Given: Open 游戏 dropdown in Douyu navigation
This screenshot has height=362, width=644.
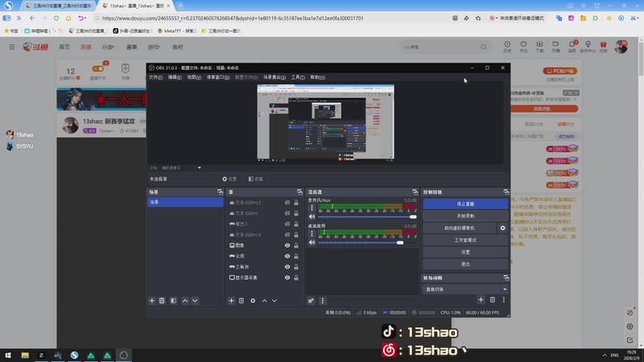Looking at the screenshot, I should (x=154, y=47).
